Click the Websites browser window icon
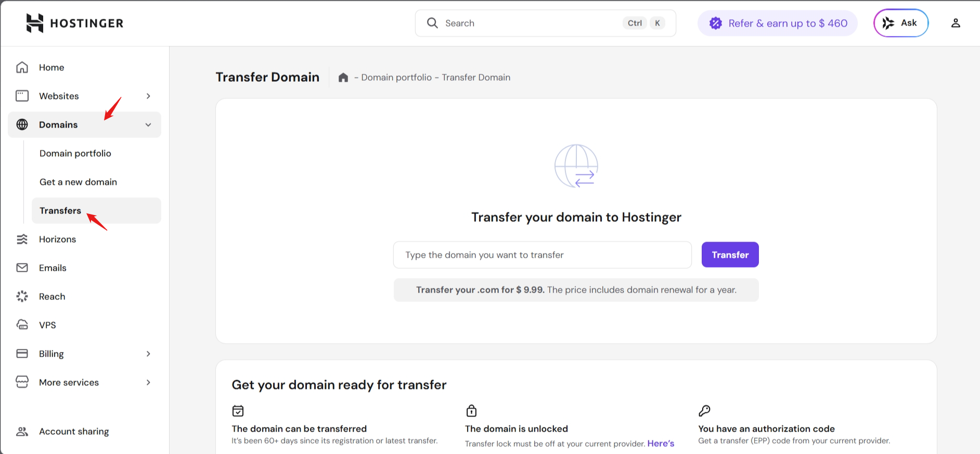 tap(22, 96)
